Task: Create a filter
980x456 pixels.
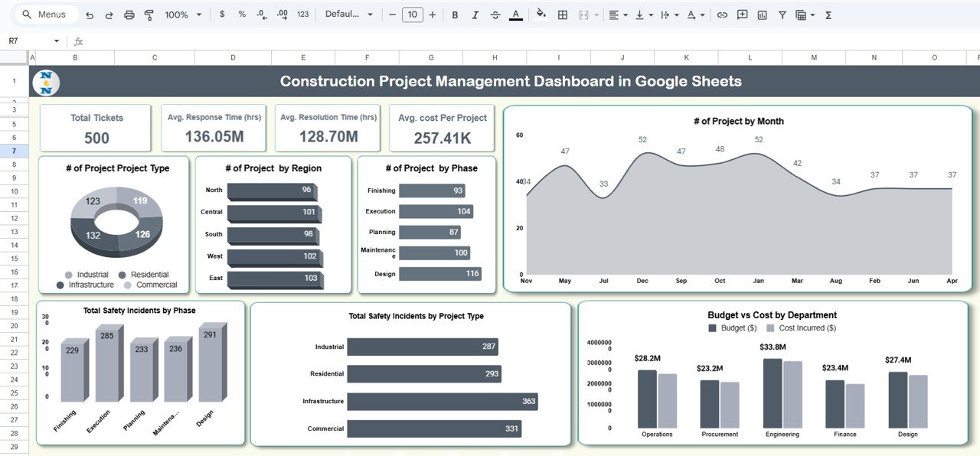Action: click(782, 14)
